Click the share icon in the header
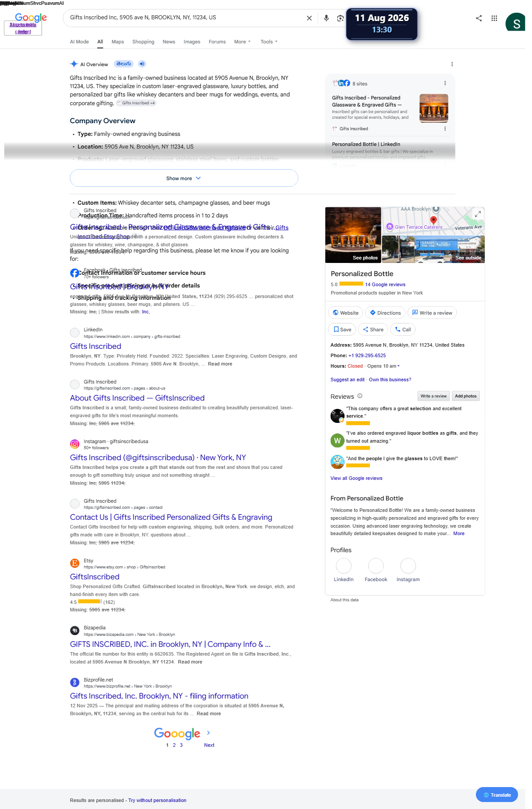Screen dimensions: 532x809 tap(479, 18)
